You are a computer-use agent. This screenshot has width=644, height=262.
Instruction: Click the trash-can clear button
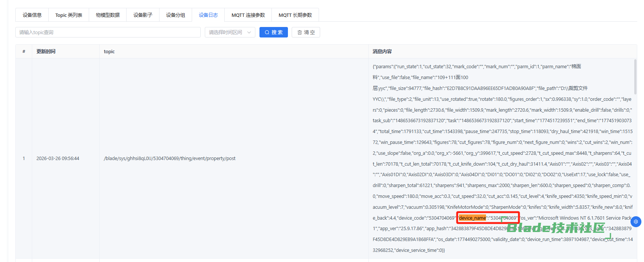[306, 32]
